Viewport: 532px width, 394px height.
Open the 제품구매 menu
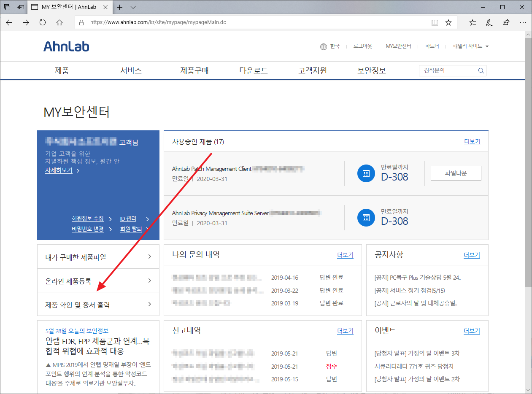[x=194, y=71]
